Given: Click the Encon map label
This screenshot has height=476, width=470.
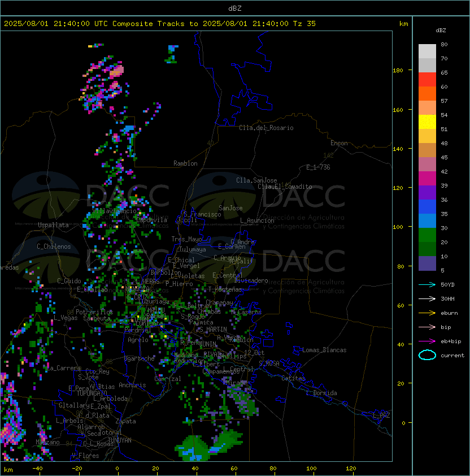Looking at the screenshot, I should click(339, 143).
